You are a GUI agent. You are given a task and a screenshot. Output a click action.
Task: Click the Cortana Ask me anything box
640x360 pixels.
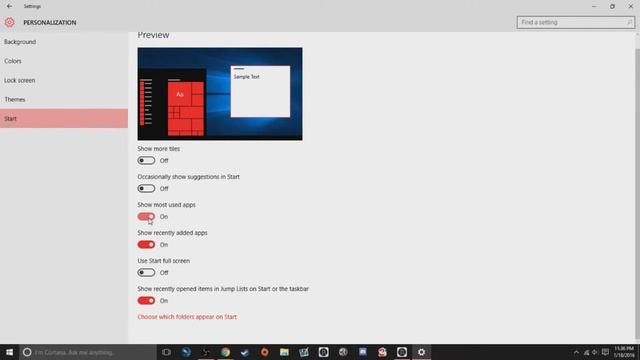pos(88,352)
